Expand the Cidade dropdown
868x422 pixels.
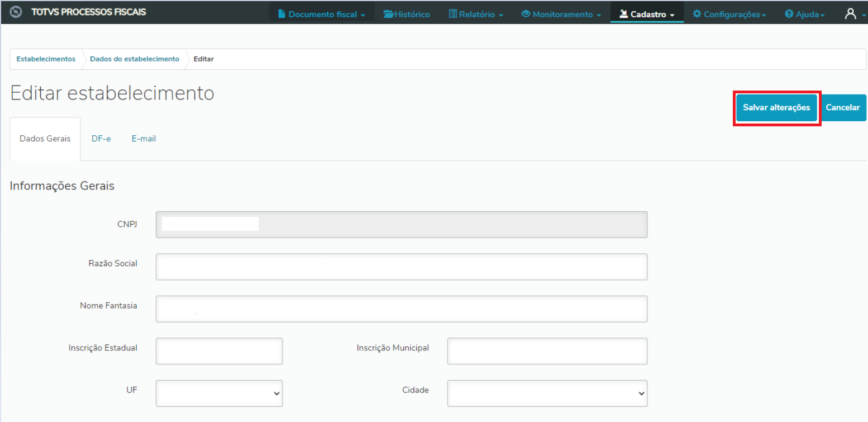(x=547, y=393)
